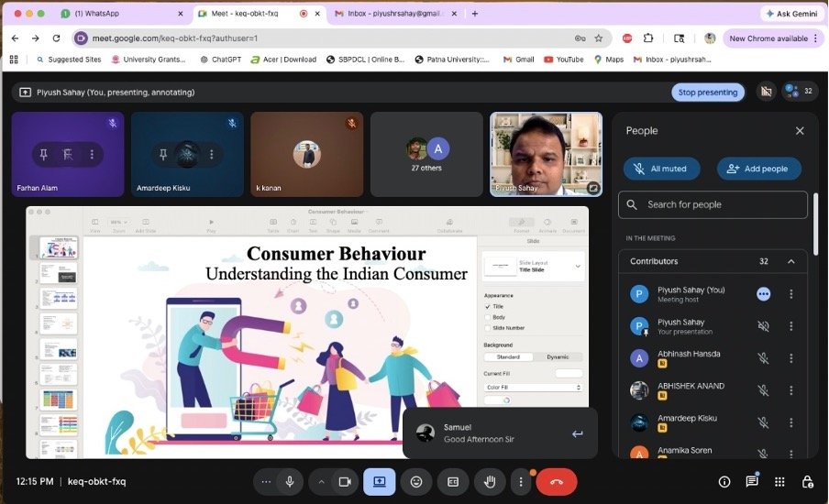Click the password key icon in address bar
The image size is (829, 504).
click(x=580, y=38)
